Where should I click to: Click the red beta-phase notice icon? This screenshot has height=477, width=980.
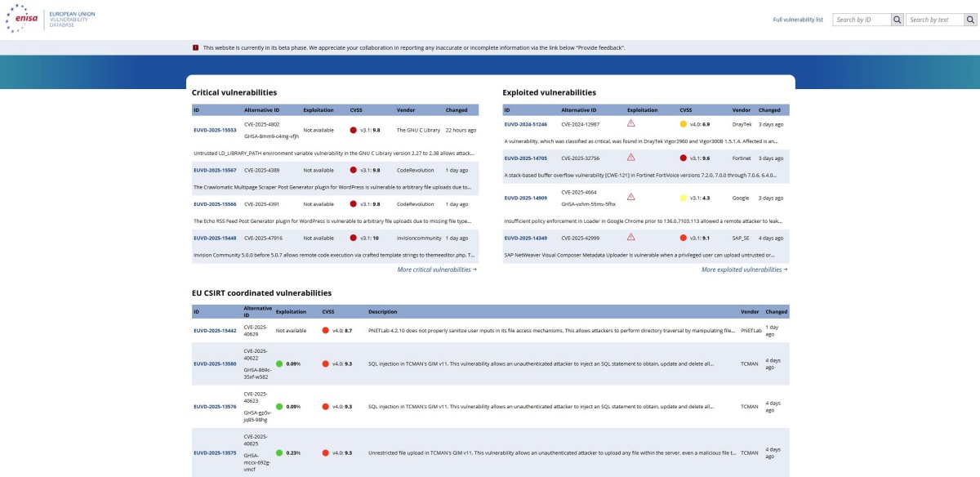tap(195, 47)
